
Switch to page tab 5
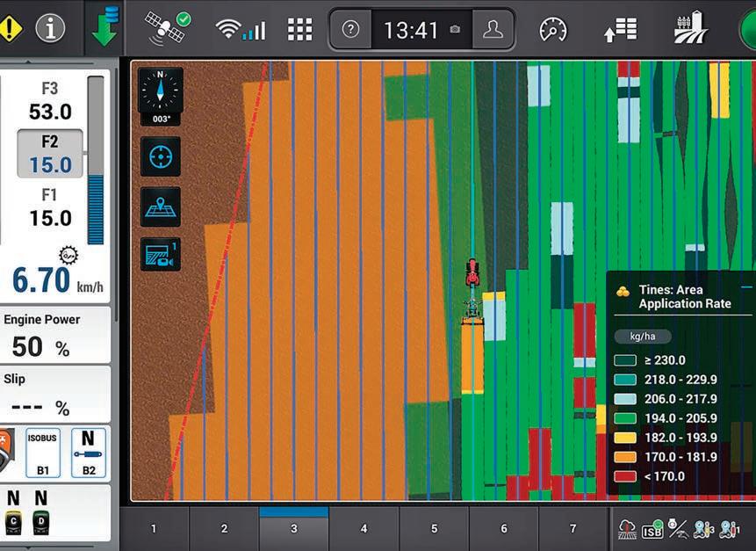click(x=434, y=529)
